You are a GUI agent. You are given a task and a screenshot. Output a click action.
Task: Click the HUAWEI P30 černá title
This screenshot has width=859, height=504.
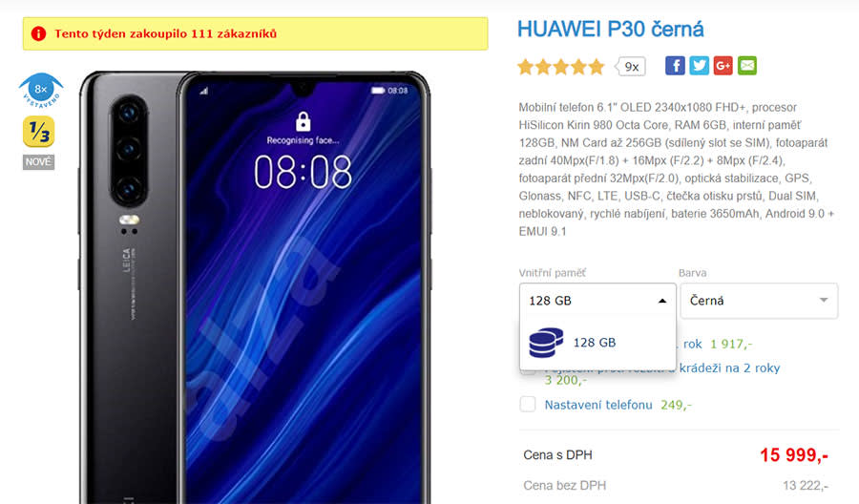click(x=610, y=29)
